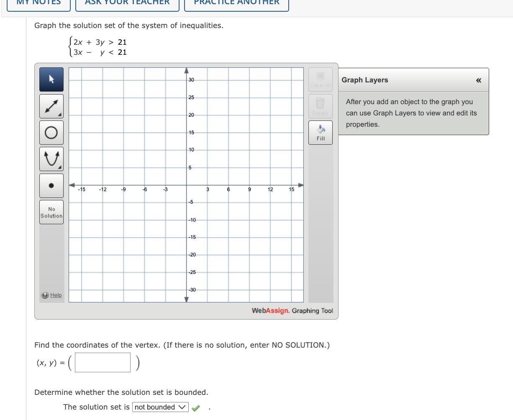
Task: Collapse the Graph Layers panel
Action: [478, 80]
